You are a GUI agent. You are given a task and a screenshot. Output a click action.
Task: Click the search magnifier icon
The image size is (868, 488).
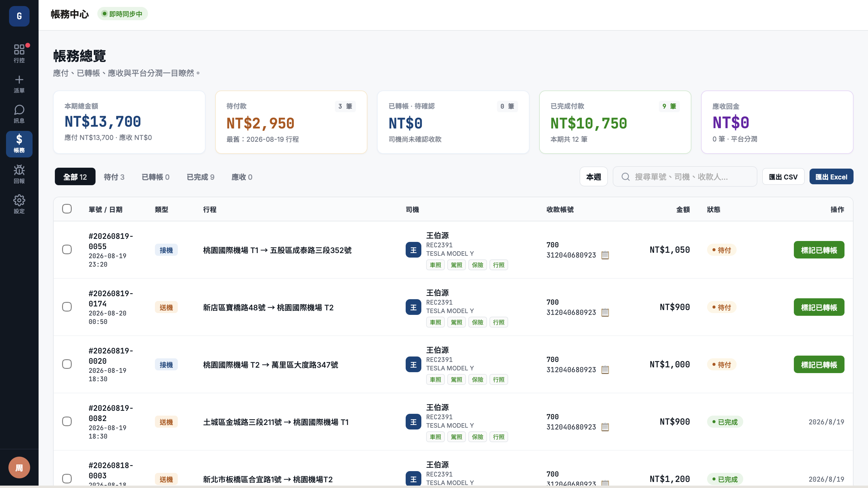(626, 177)
